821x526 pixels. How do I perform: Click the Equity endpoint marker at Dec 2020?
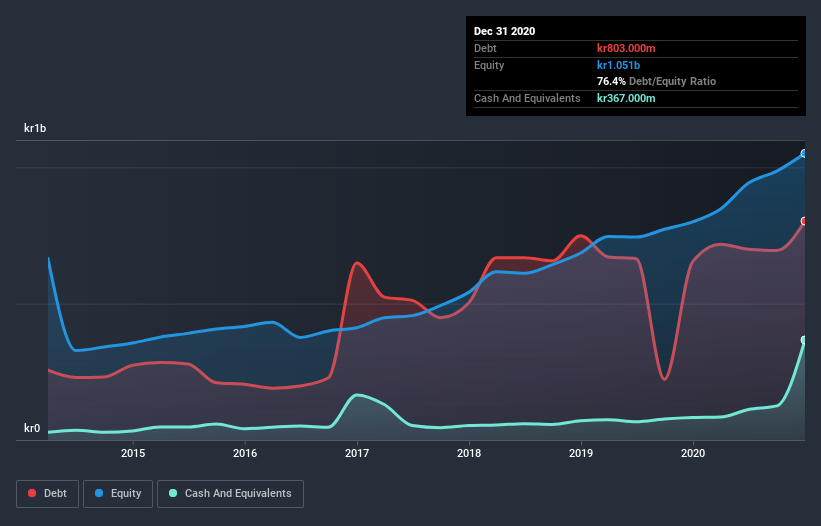[804, 154]
